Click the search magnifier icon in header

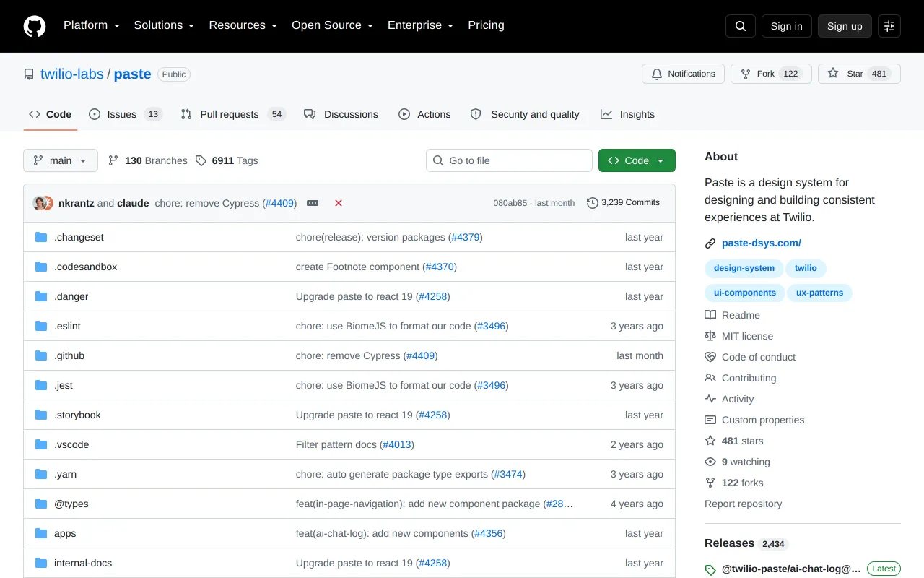click(741, 26)
